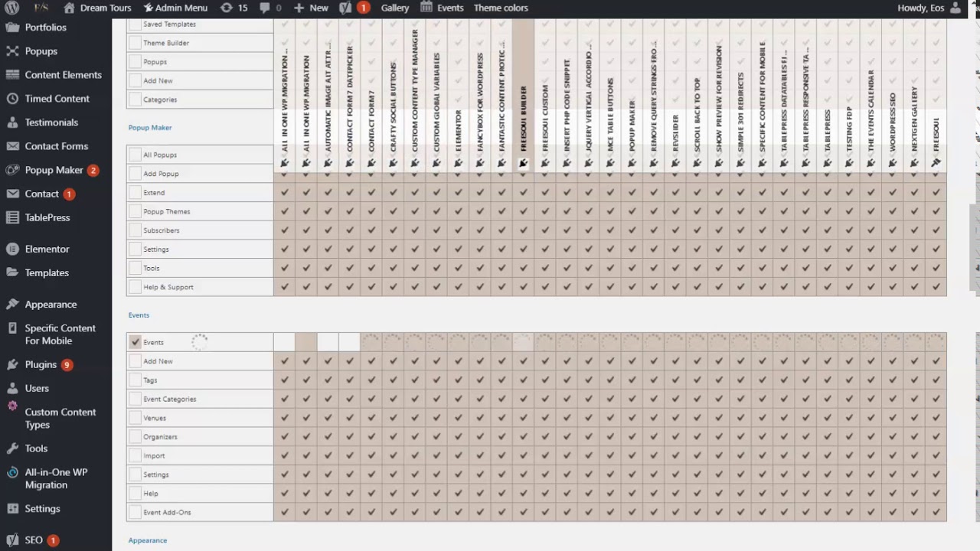Click the Elementor column plug icon
The image size is (980, 551).
tap(458, 163)
